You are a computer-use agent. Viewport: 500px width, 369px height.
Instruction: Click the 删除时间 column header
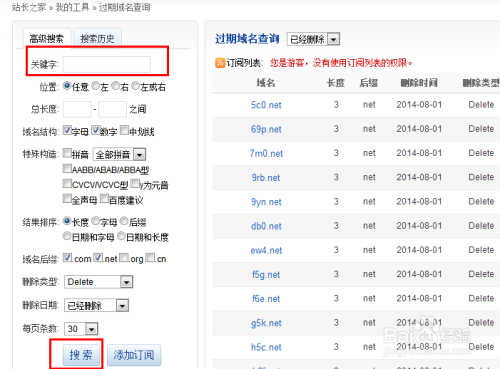pos(419,83)
